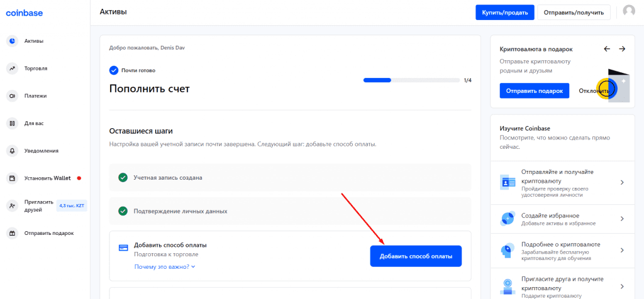Screen dimensions: 644x299
Task: Select Пригласить друзей in the sidebar
Action: coord(38,205)
